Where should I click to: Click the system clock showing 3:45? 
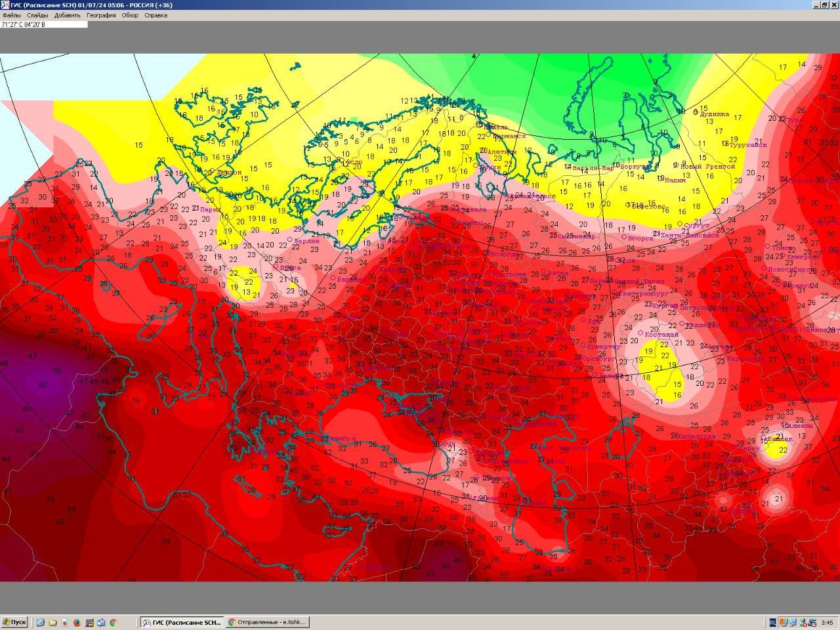[x=827, y=622]
